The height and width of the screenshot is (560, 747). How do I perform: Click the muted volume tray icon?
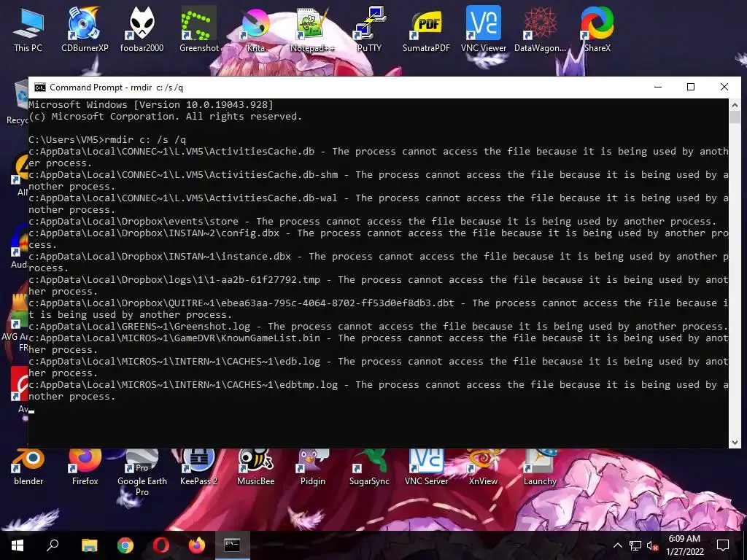(652, 545)
